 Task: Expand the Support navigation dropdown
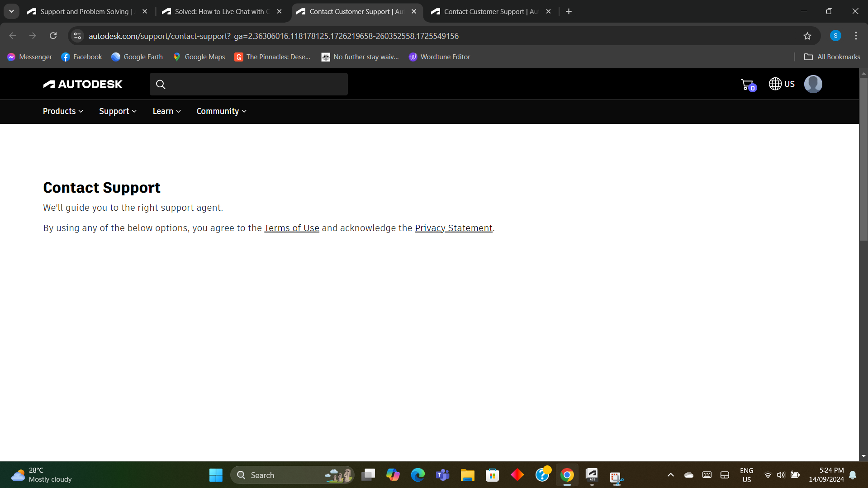117,111
